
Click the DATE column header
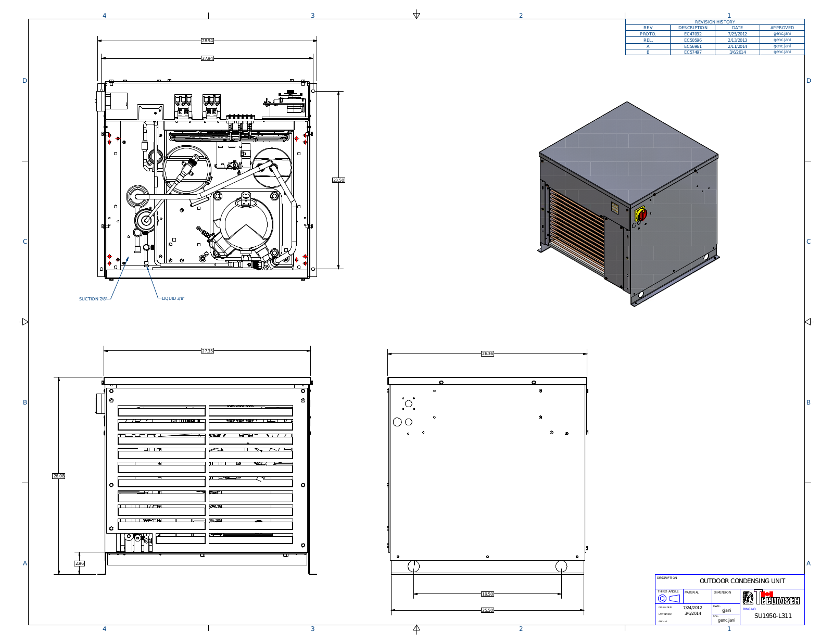click(737, 28)
